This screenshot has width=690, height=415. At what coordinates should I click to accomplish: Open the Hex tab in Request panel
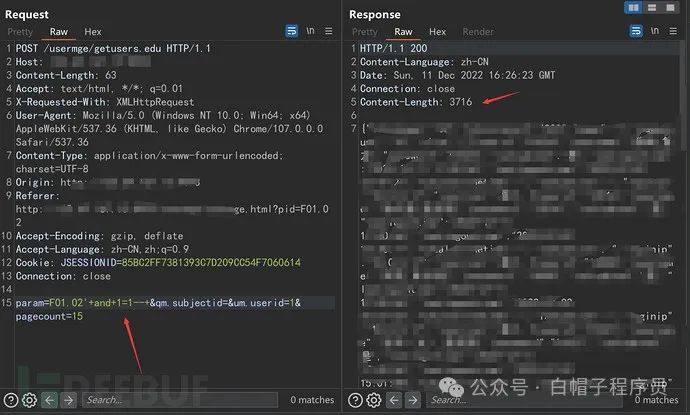click(93, 32)
